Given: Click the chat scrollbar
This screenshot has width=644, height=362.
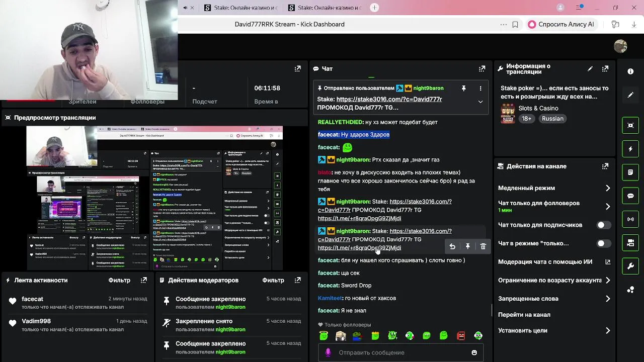Looking at the screenshot, I should [491, 310].
